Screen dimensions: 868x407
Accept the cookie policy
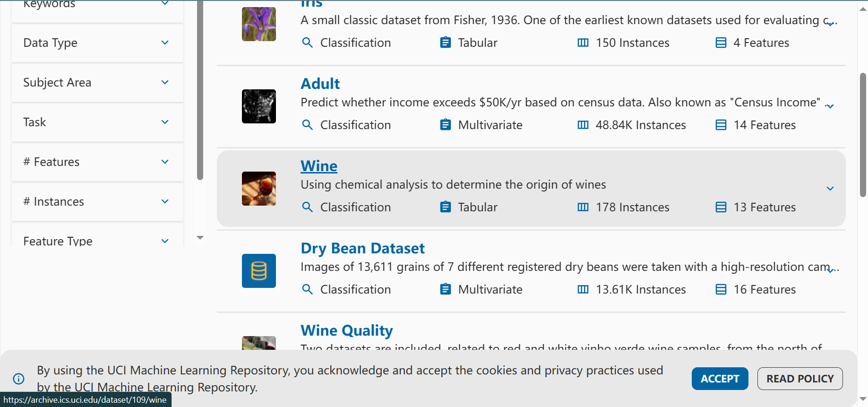tap(719, 379)
